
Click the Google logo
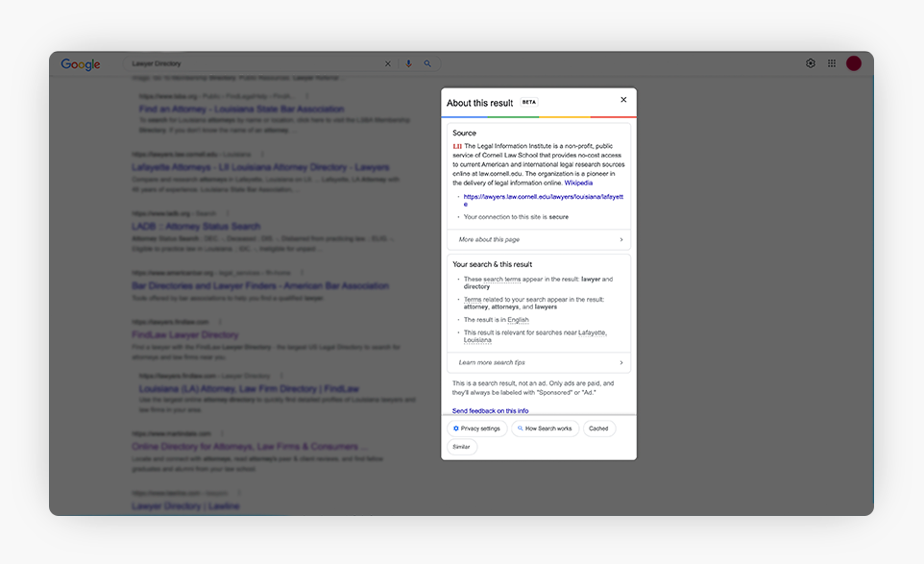(x=81, y=64)
